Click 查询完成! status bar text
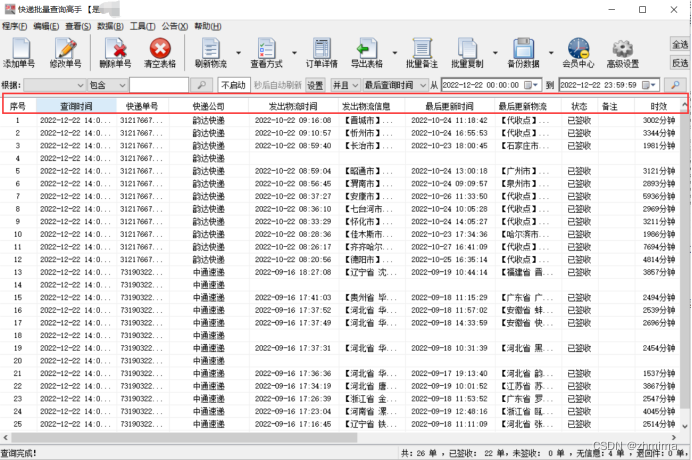692x460 pixels. click(x=19, y=453)
